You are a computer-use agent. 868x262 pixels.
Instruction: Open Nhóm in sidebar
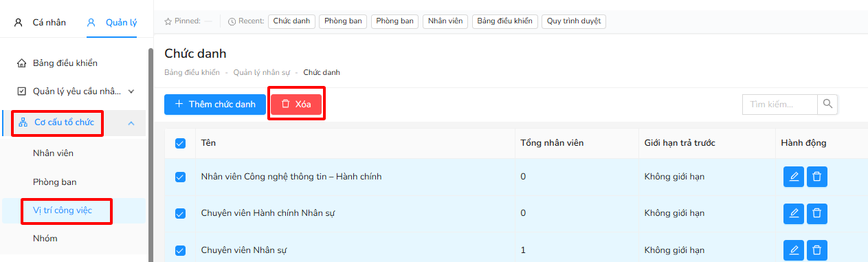click(x=45, y=239)
